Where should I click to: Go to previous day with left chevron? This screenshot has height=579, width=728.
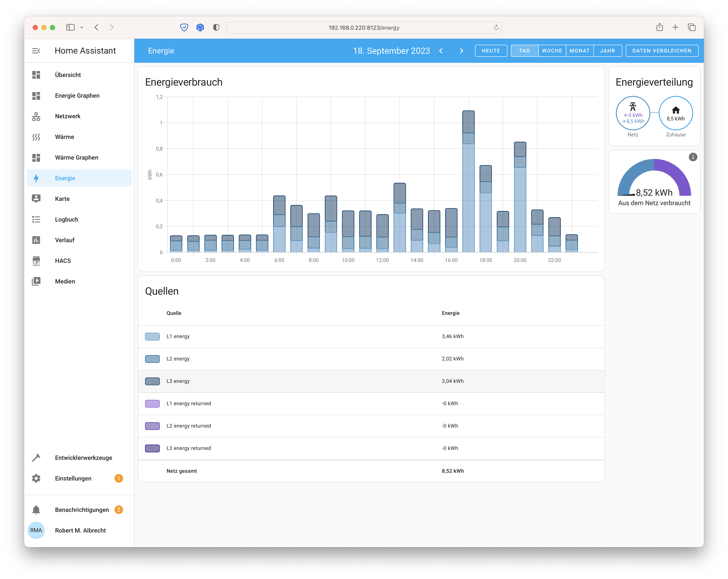coord(441,51)
